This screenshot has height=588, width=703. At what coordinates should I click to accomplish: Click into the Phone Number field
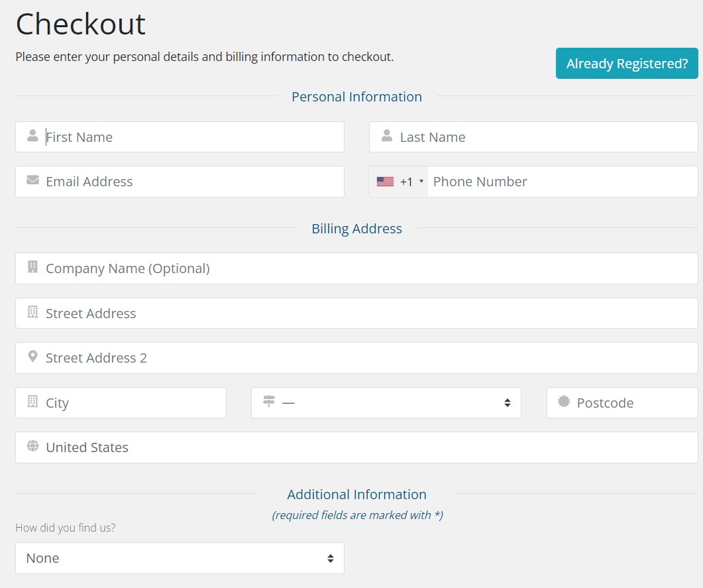pos(563,182)
